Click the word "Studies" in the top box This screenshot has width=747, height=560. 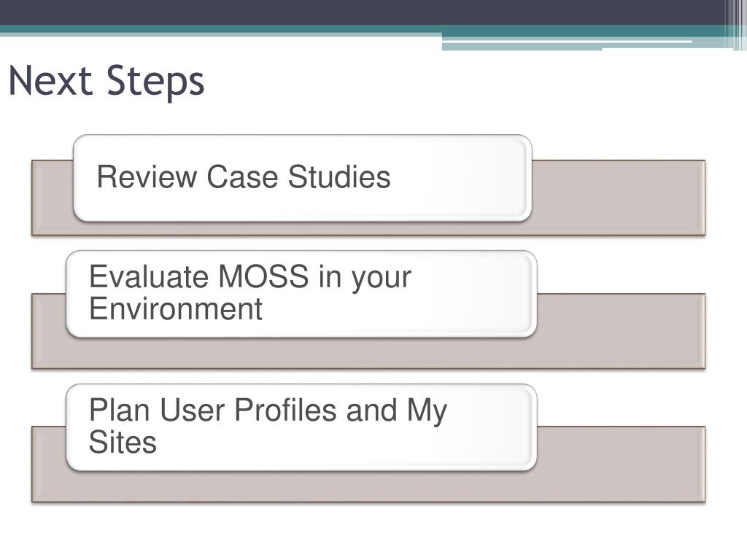(x=339, y=176)
